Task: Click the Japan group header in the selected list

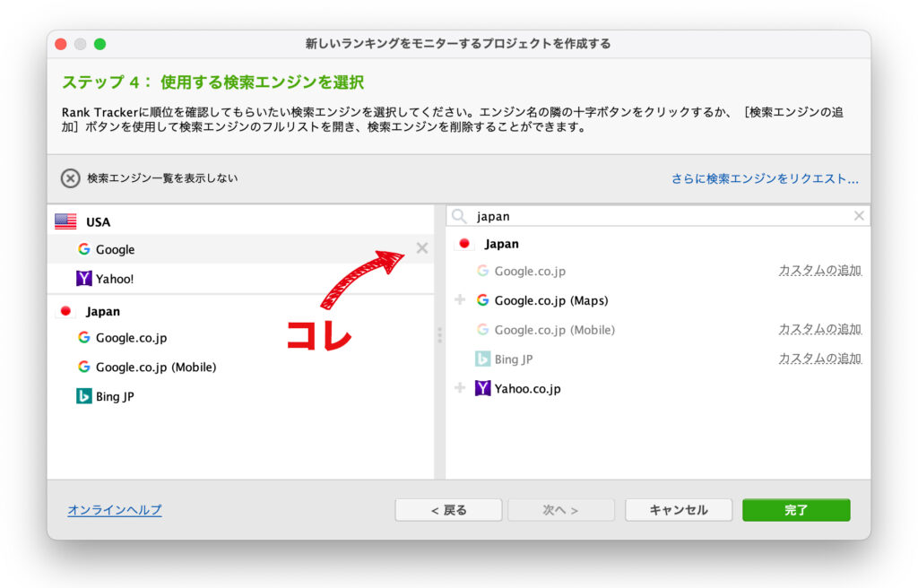Action: (x=240, y=310)
